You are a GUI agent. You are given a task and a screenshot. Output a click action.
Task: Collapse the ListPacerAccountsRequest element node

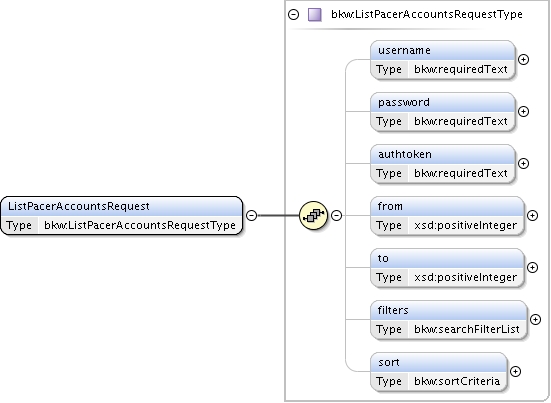[251, 215]
